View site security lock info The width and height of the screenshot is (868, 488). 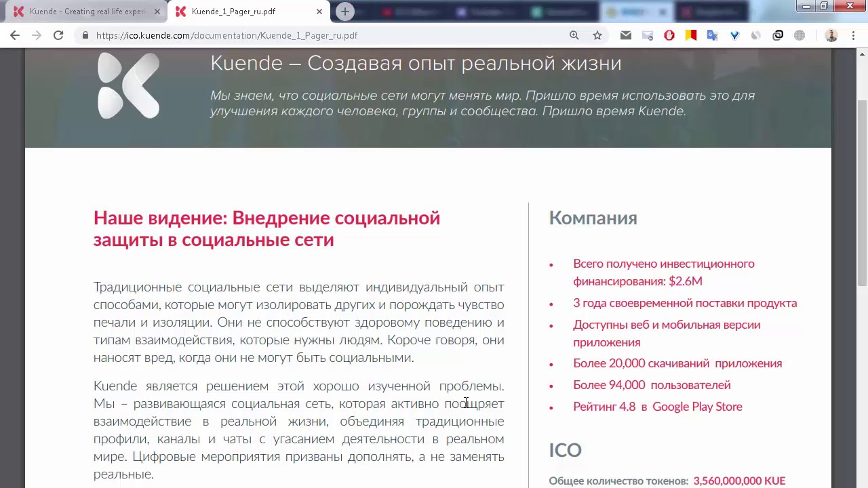tap(85, 35)
